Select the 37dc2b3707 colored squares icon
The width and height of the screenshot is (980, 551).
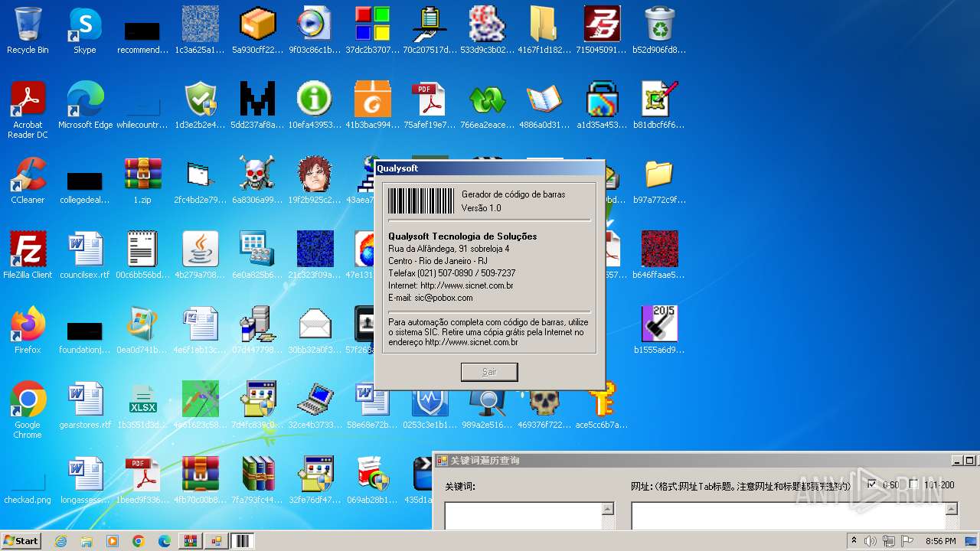(372, 31)
